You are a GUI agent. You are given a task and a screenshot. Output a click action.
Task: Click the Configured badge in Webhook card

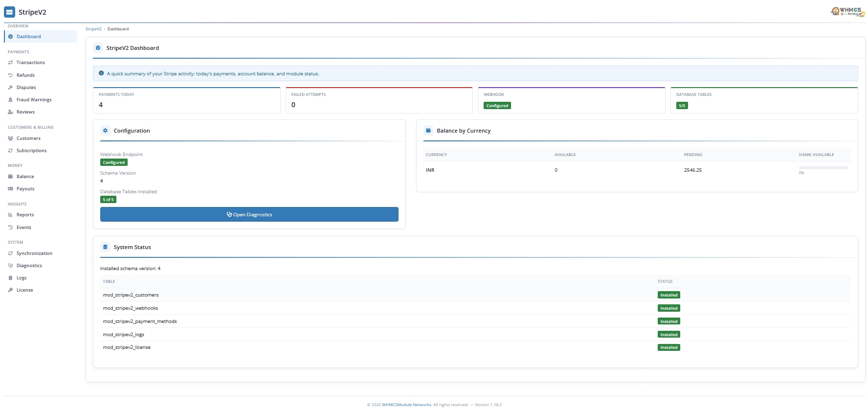[497, 106]
